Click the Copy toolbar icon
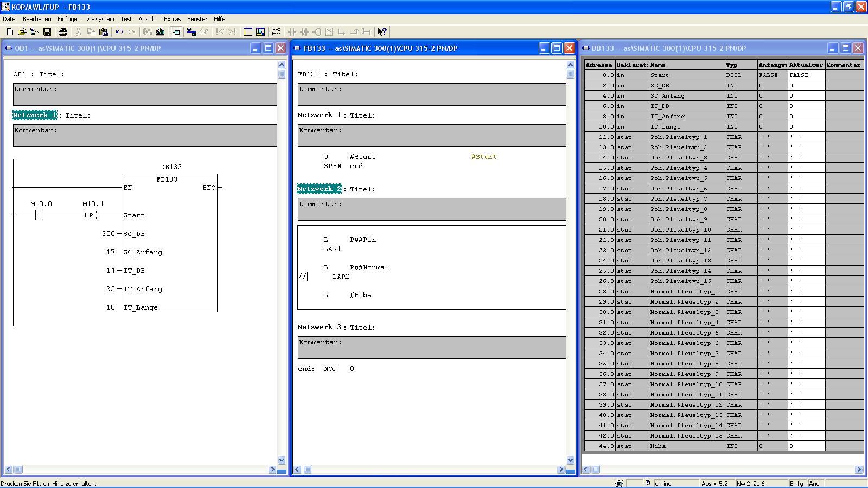This screenshot has height=488, width=868. click(x=91, y=32)
